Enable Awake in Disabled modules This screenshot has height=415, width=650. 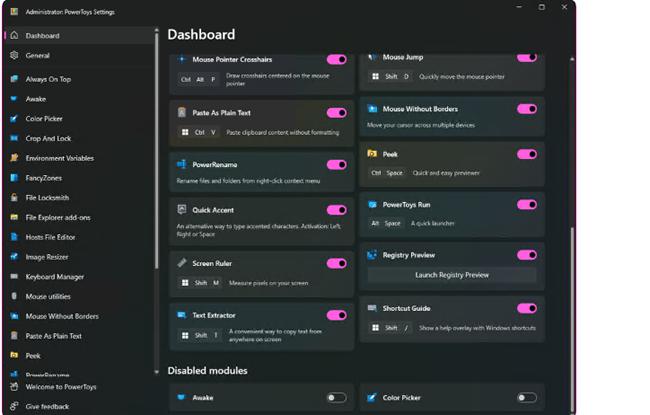click(336, 397)
